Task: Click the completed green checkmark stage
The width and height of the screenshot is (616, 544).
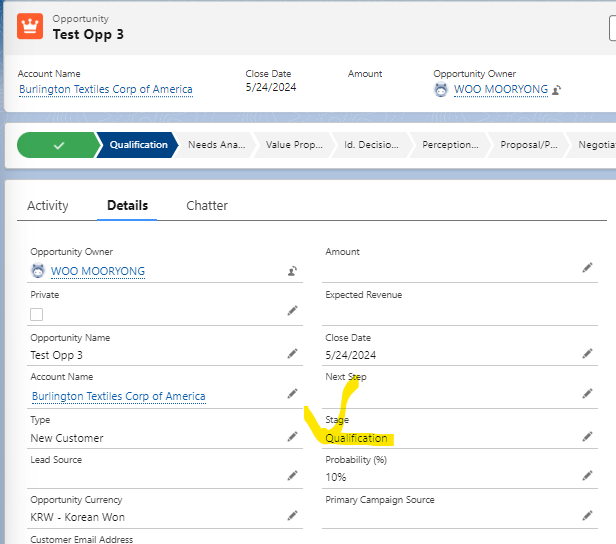Action: coord(58,145)
